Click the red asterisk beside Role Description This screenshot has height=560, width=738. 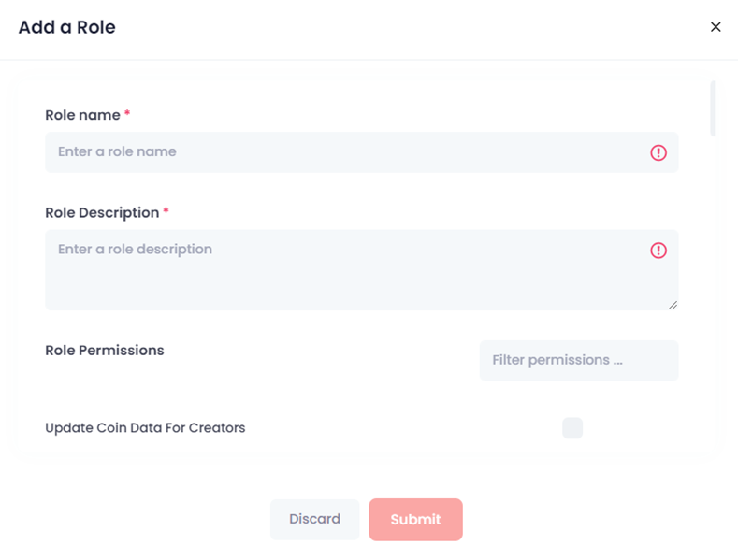tap(166, 210)
